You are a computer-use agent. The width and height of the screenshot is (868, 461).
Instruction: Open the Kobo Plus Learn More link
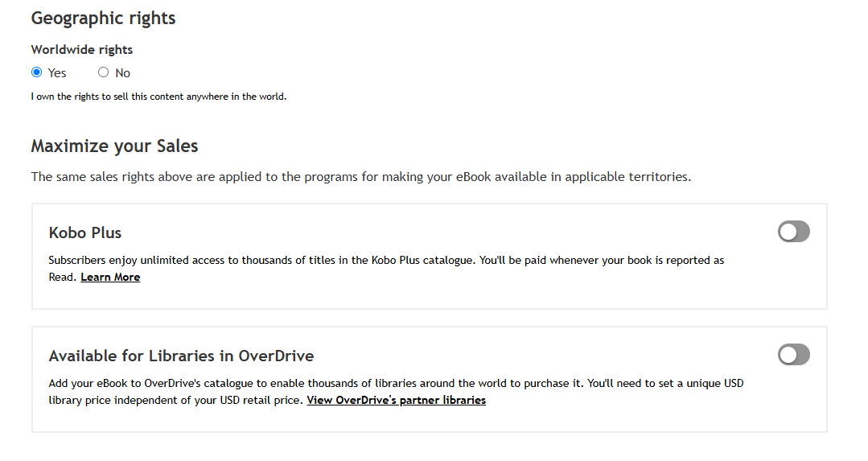(x=110, y=277)
